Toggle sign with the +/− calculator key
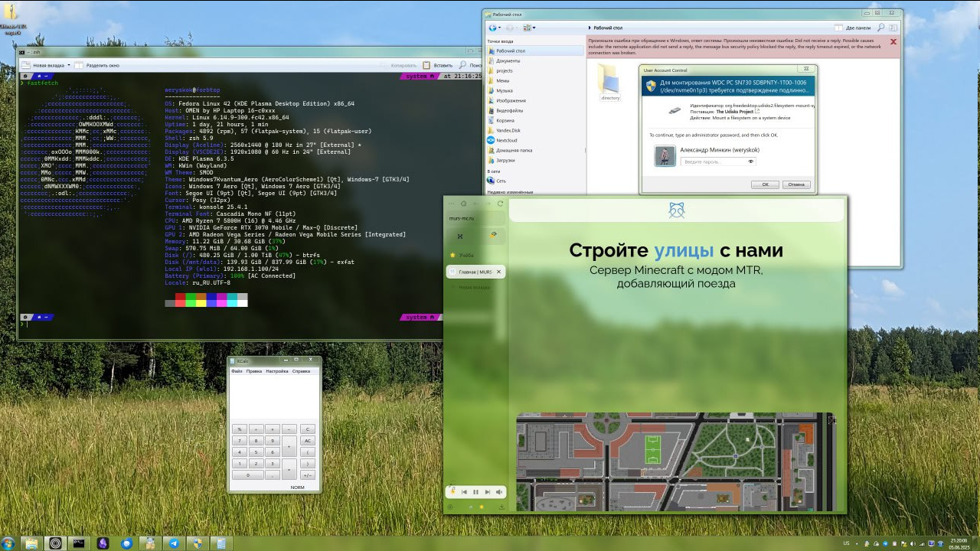This screenshot has height=551, width=980. tap(308, 475)
